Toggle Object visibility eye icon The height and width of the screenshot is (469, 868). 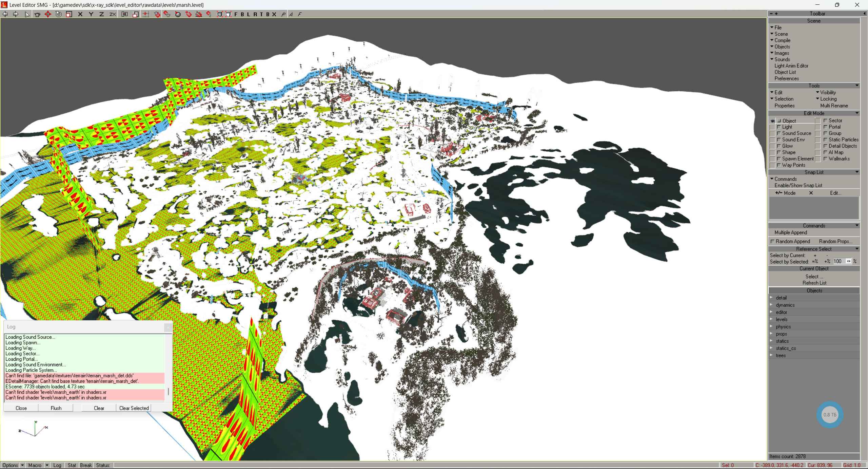(x=772, y=121)
